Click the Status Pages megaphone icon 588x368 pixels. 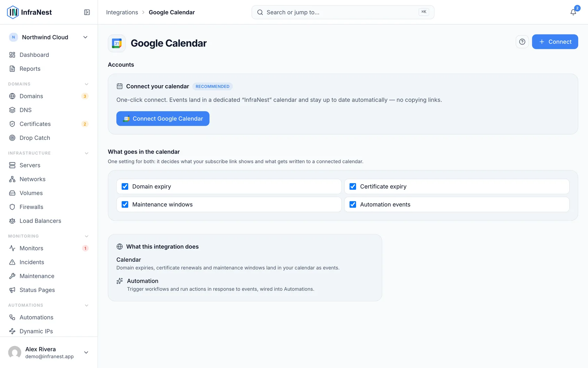(x=12, y=290)
